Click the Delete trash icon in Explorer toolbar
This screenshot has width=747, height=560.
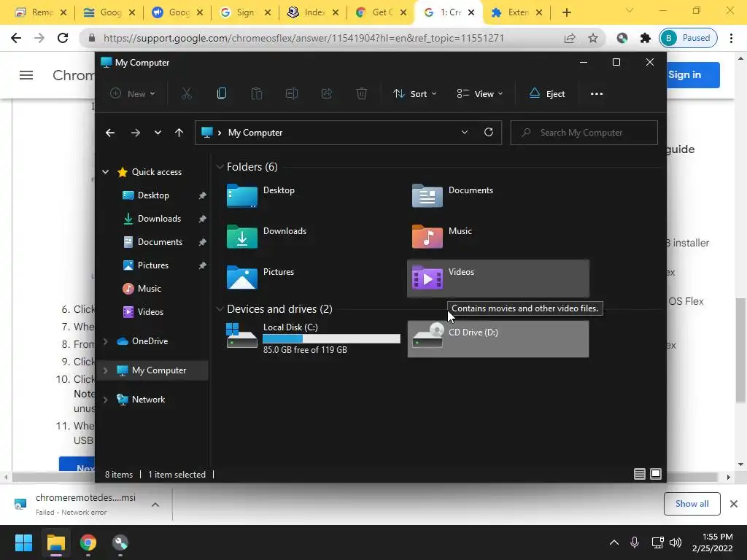[x=362, y=94]
